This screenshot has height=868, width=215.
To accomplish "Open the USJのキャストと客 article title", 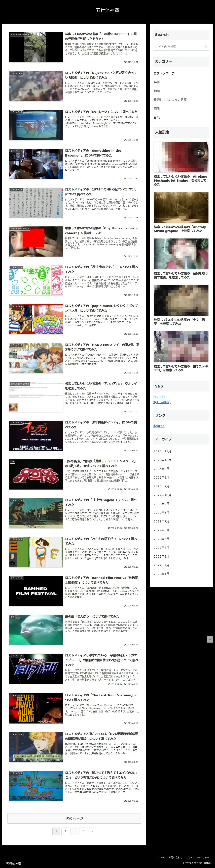I will coord(101,75).
